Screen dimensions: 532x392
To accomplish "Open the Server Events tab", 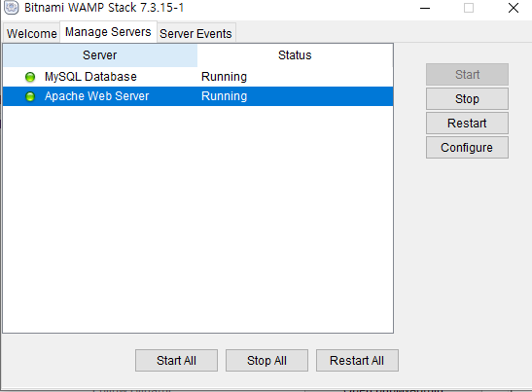I will point(195,33).
